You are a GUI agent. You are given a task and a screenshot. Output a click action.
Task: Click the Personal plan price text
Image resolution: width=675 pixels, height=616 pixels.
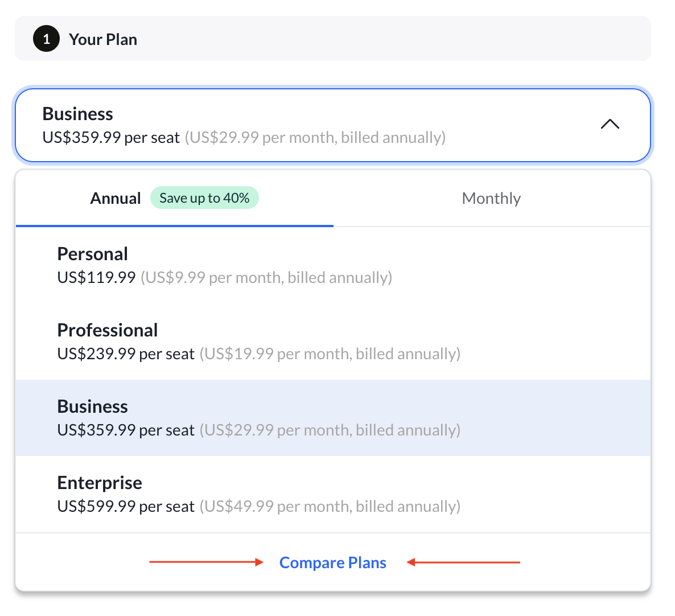(x=96, y=277)
